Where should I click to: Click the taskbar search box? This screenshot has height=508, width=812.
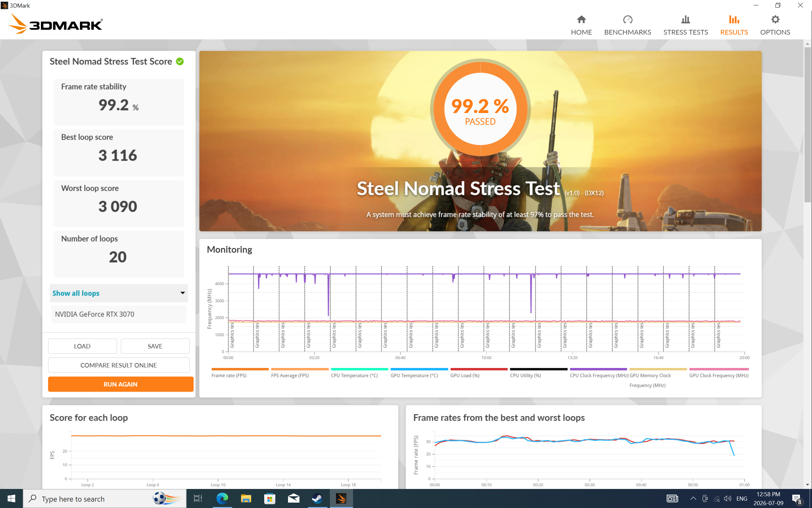[x=104, y=498]
